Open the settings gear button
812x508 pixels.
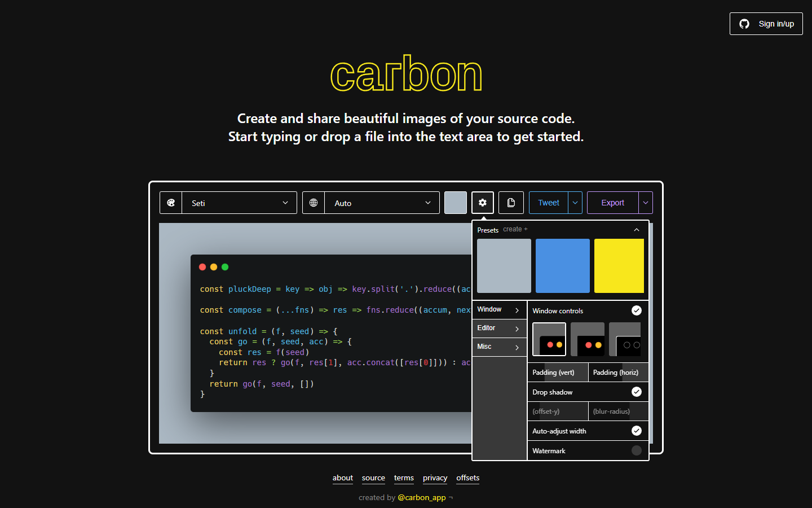tap(483, 203)
